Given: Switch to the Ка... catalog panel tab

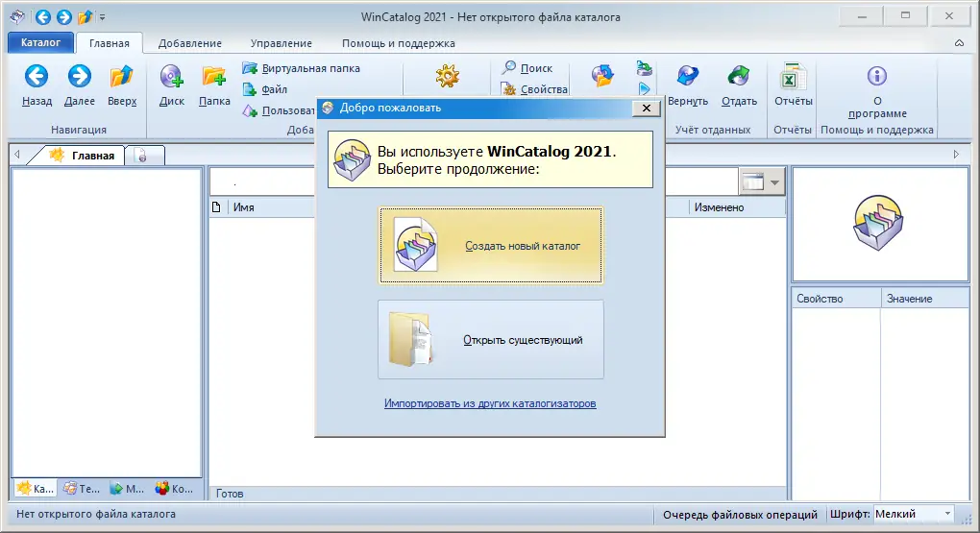Looking at the screenshot, I should [35, 489].
